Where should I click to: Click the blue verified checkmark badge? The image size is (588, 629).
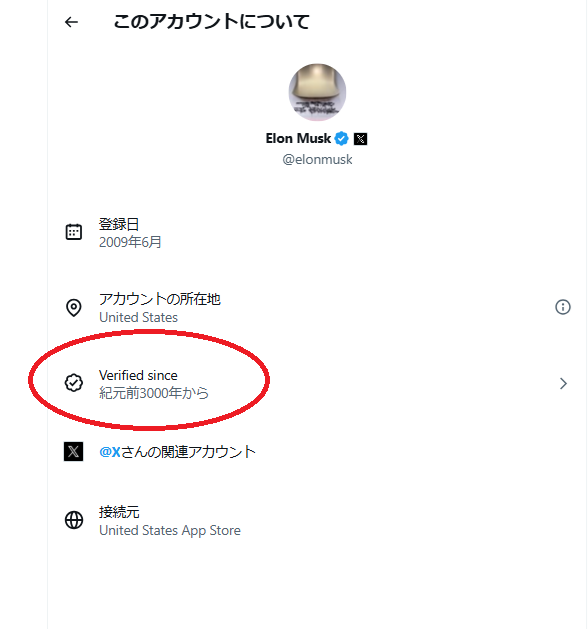(x=342, y=139)
